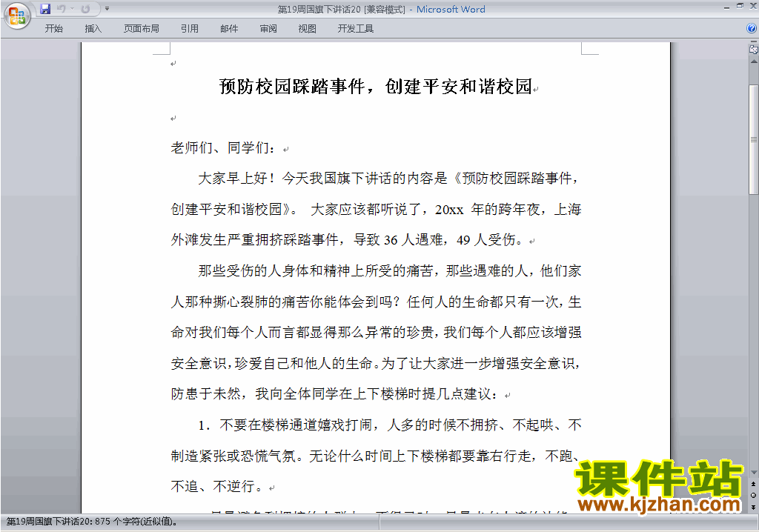Minimize the Word window

(726, 6)
